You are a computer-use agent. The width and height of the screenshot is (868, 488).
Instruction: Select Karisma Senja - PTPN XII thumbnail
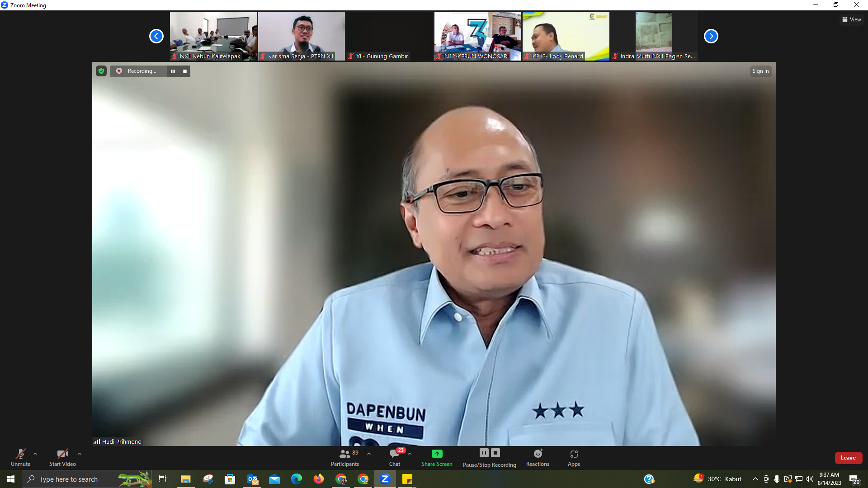[302, 36]
